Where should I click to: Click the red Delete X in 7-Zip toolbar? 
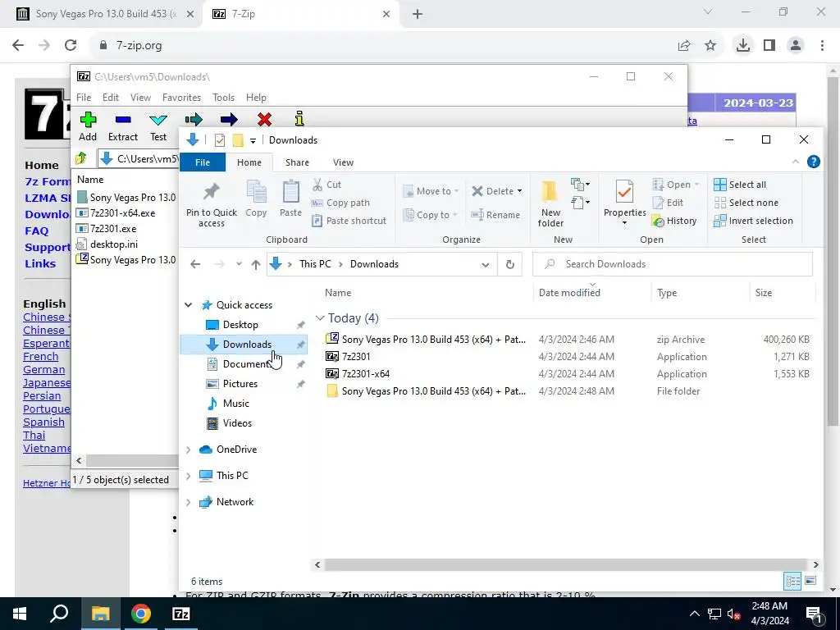(264, 119)
